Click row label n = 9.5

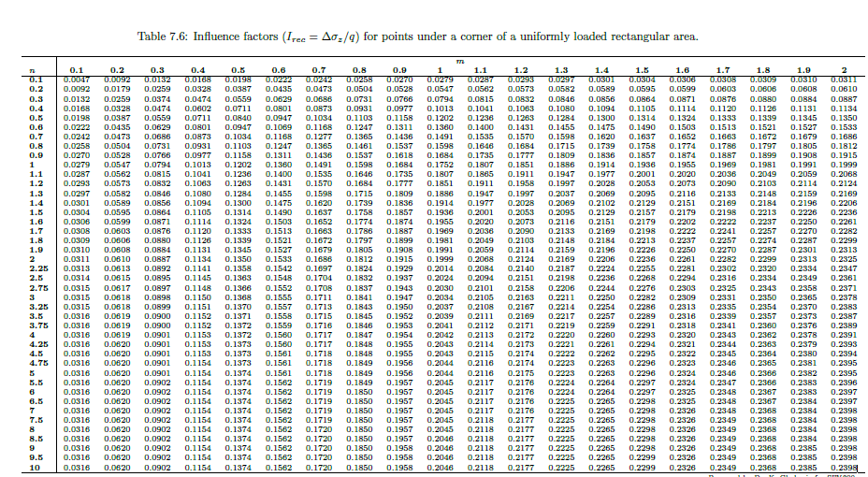point(36,457)
